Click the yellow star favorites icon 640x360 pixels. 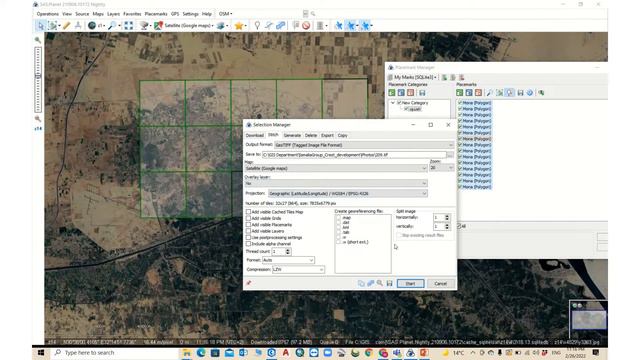pyautogui.click(x=239, y=26)
